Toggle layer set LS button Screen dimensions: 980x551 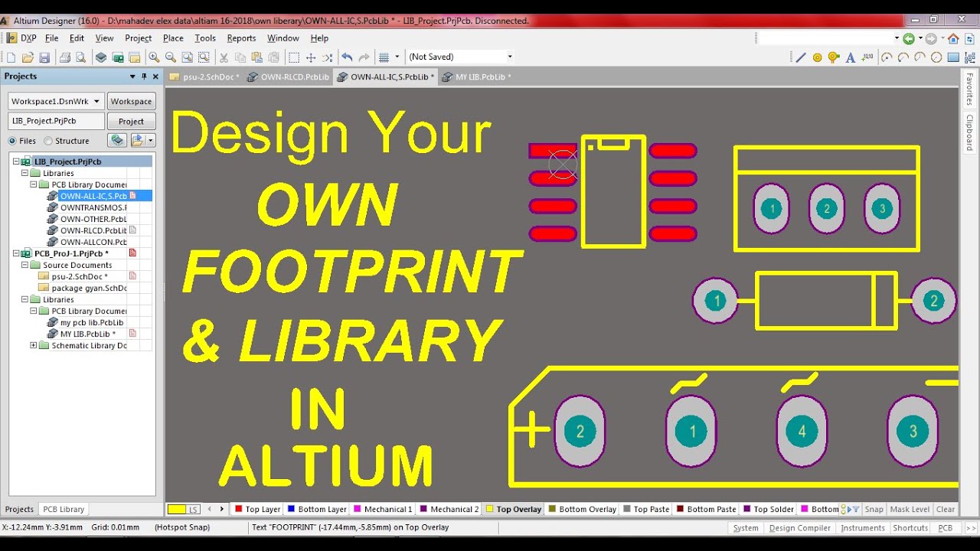(x=185, y=509)
